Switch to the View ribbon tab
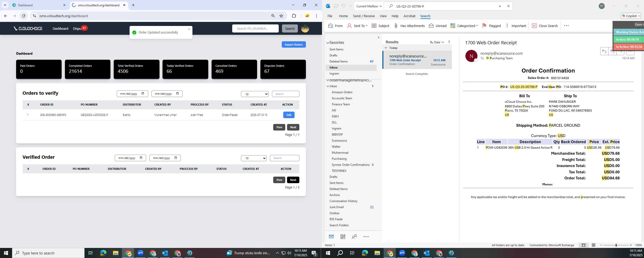 pyautogui.click(x=383, y=16)
